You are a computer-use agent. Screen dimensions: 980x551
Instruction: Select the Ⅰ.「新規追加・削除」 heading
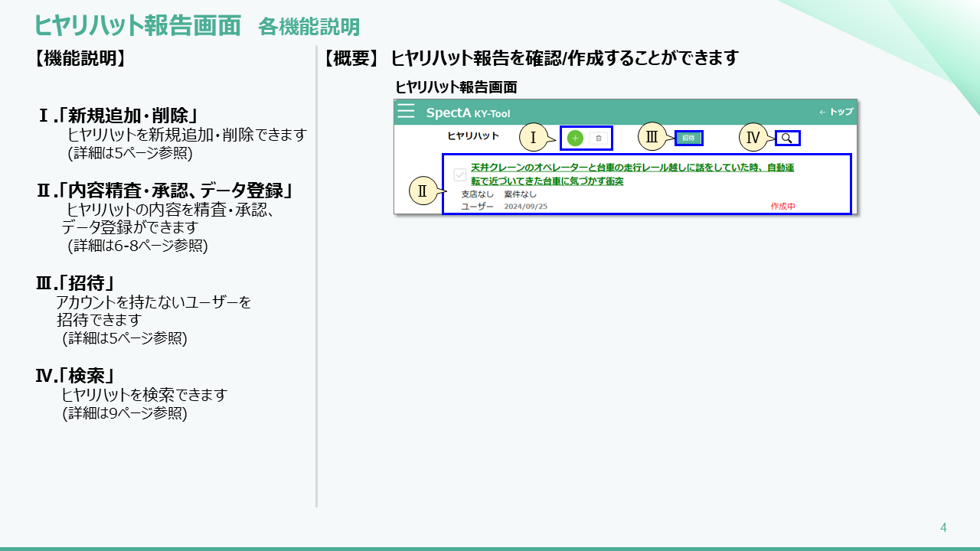pos(119,116)
